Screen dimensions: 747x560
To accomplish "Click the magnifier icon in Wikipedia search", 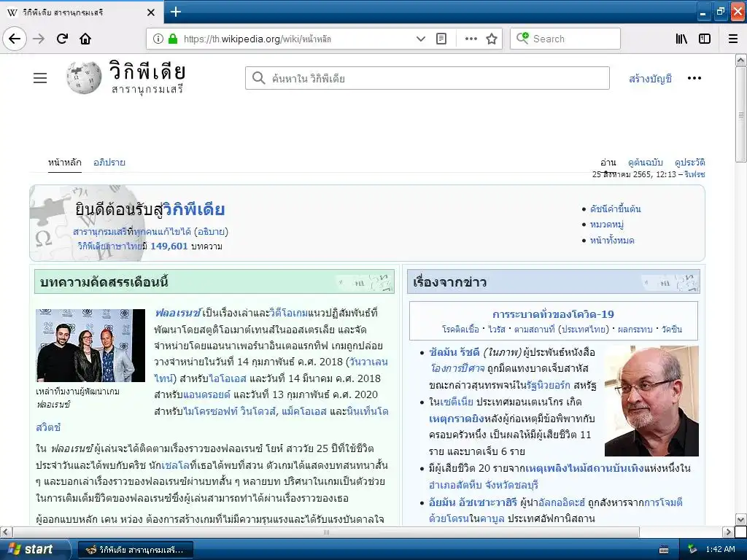I will pos(259,78).
